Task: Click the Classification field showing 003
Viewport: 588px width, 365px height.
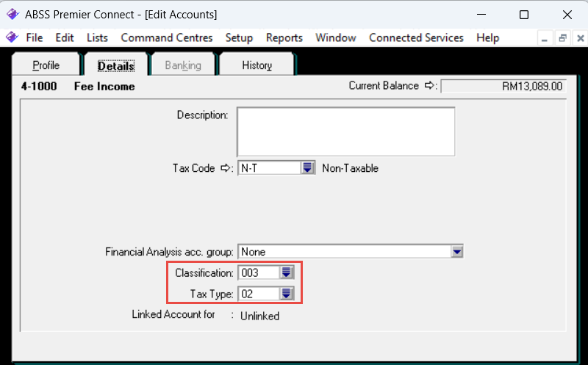Action: pyautogui.click(x=259, y=272)
